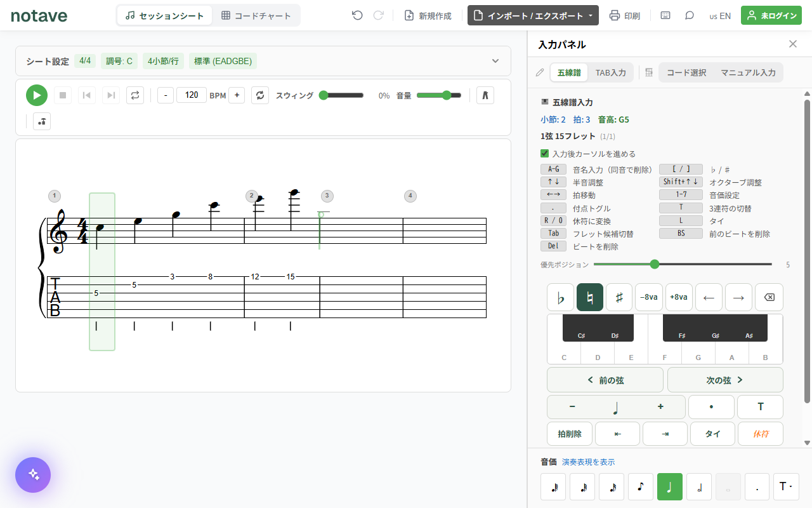The height and width of the screenshot is (508, 812).
Task: Play the G white piano key
Action: (698, 354)
